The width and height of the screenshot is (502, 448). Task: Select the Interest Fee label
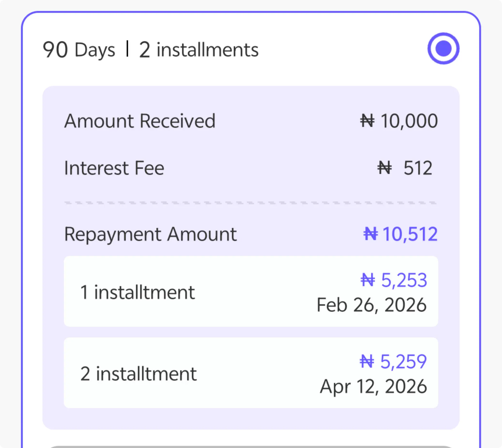[114, 168]
